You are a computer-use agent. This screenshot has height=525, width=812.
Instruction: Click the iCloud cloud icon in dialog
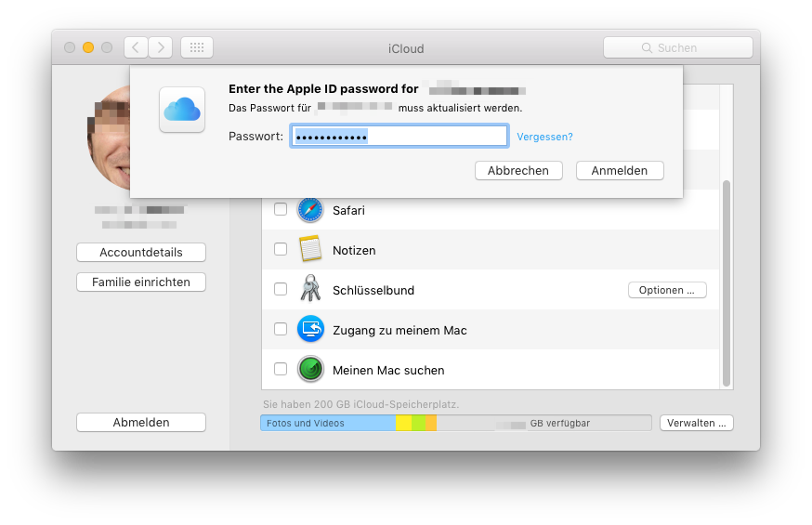[x=182, y=110]
